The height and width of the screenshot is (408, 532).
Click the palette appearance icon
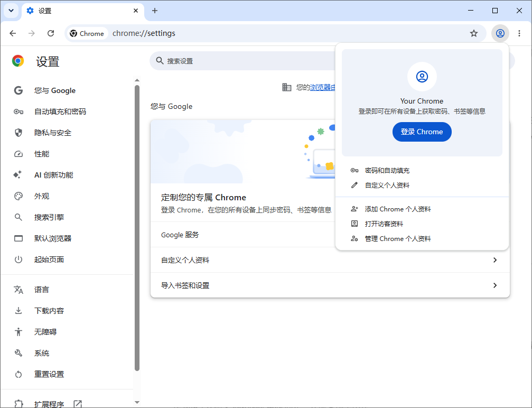[x=18, y=196]
